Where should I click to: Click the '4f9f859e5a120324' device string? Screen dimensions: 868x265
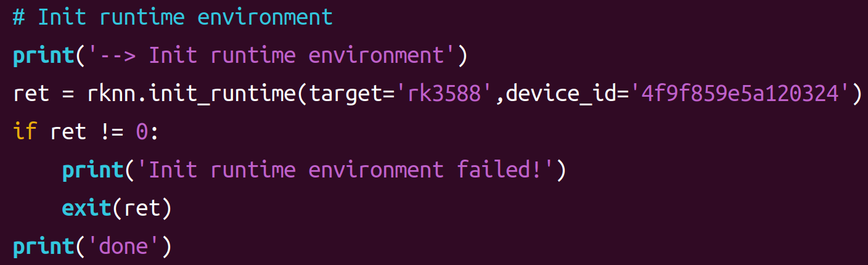740,94
